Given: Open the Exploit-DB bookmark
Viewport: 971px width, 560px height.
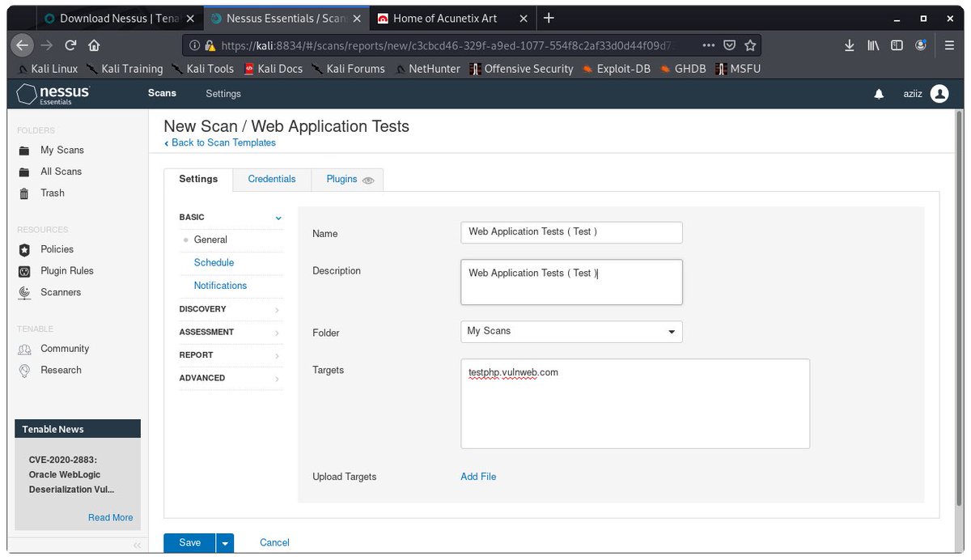Looking at the screenshot, I should (615, 69).
